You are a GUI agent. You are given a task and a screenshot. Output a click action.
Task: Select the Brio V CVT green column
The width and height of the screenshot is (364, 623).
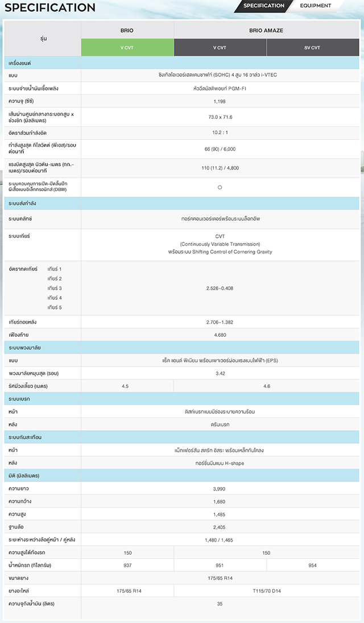[127, 48]
